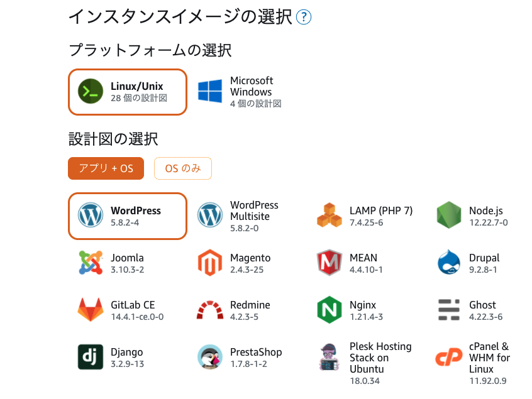Open help for instance image selection
532x399 pixels.
pos(304,17)
